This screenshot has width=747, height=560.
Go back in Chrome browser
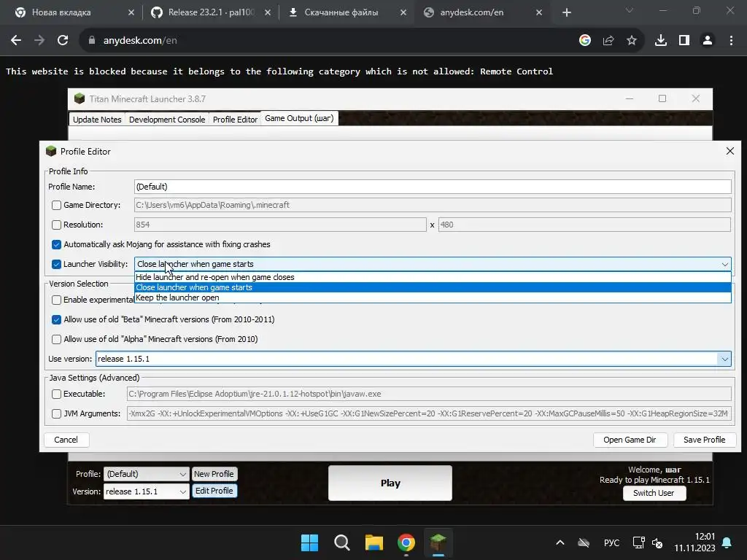pyautogui.click(x=16, y=41)
